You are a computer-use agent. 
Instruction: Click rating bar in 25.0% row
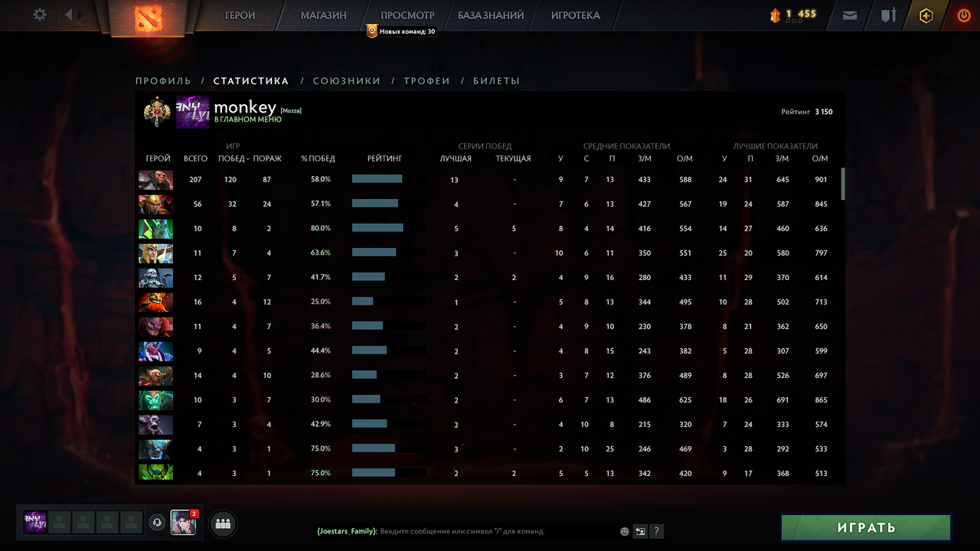pyautogui.click(x=388, y=302)
